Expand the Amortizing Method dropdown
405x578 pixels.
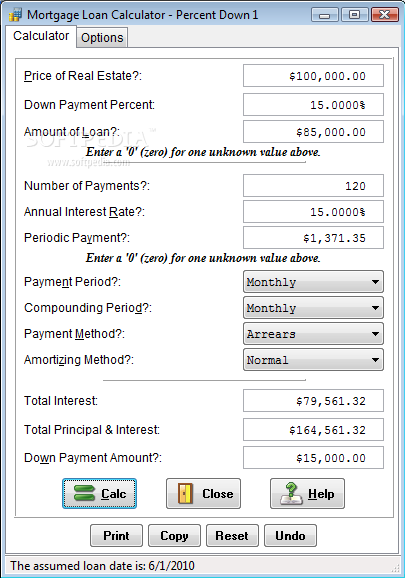pyautogui.click(x=313, y=360)
